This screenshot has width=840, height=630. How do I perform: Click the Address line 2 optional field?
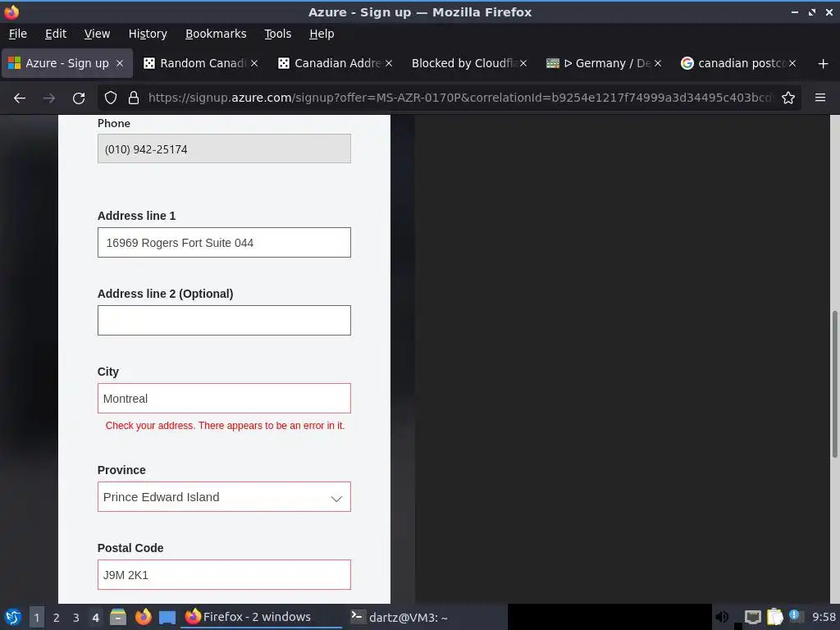pos(224,321)
